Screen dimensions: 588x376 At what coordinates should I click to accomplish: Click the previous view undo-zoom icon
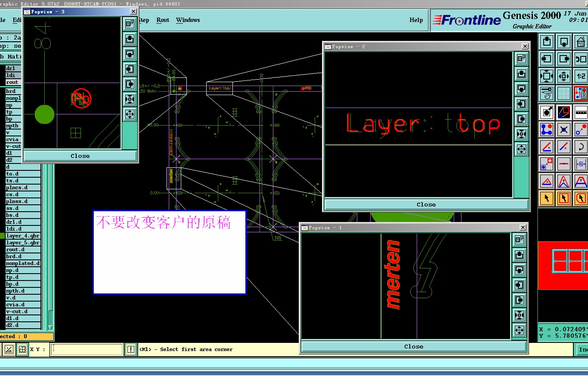click(581, 59)
